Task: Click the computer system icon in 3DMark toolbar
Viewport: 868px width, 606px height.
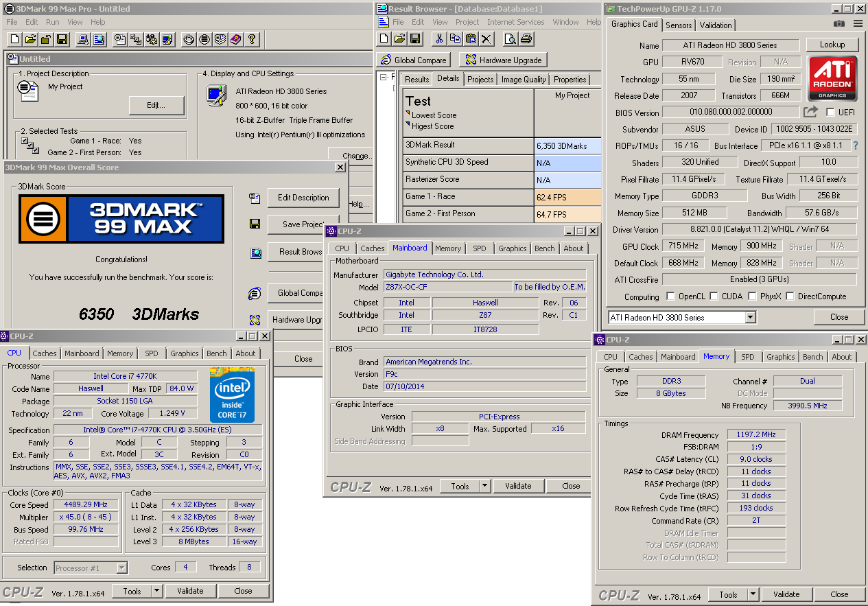Action: tap(83, 39)
